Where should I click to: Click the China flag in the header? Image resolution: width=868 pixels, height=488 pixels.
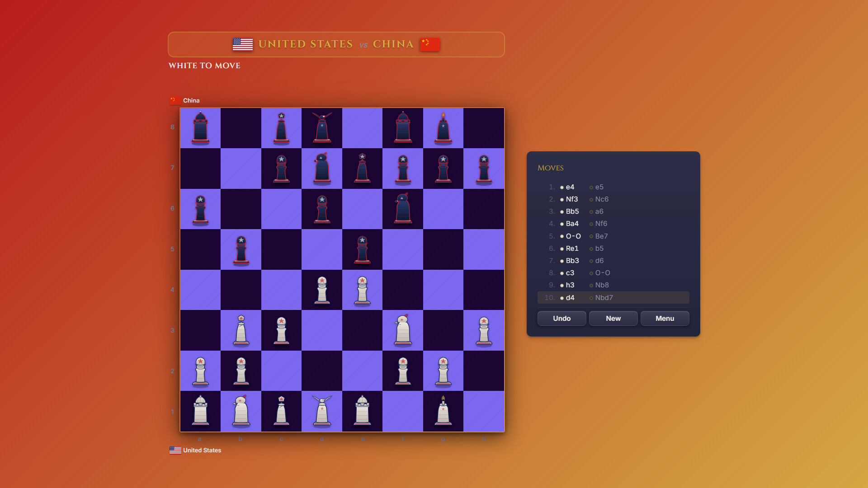(x=430, y=45)
